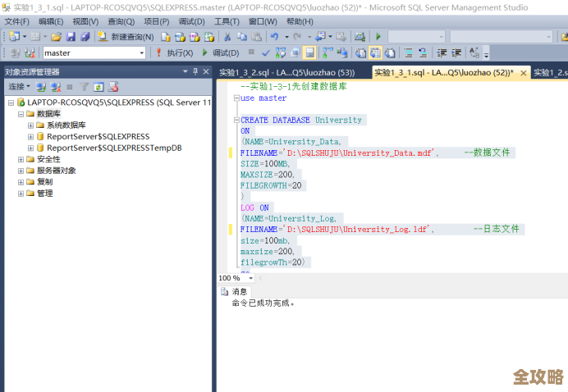Open the 查询(Q) menu
This screenshot has width=568, height=392.
pyautogui.click(x=121, y=21)
